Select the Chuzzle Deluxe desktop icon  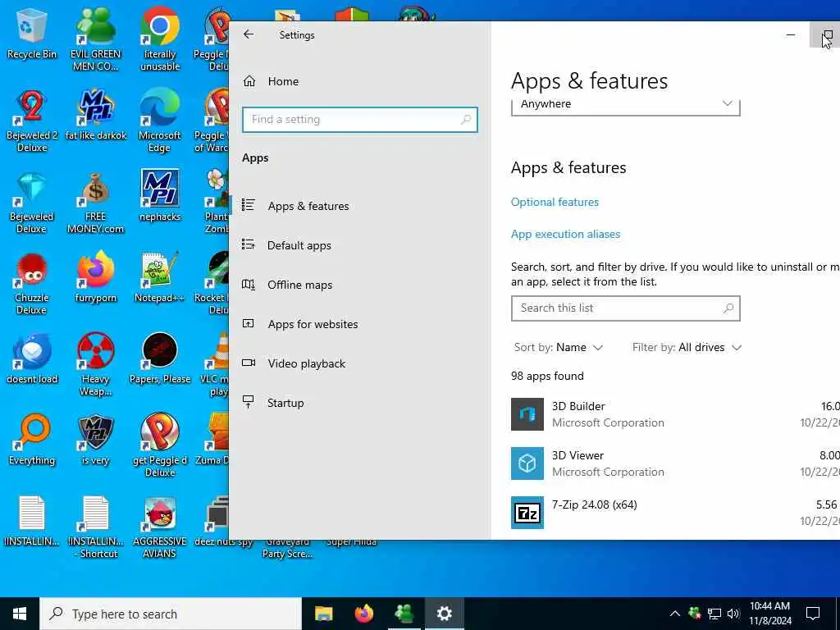coord(32,285)
